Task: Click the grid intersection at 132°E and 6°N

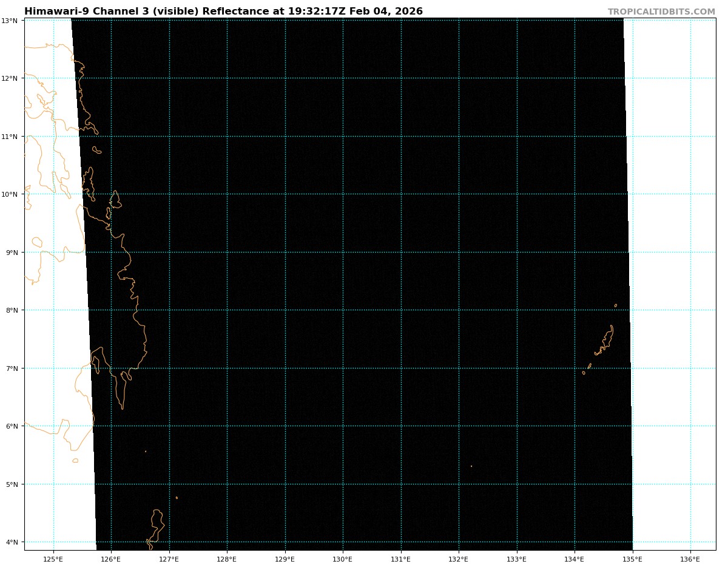Action: (x=459, y=426)
